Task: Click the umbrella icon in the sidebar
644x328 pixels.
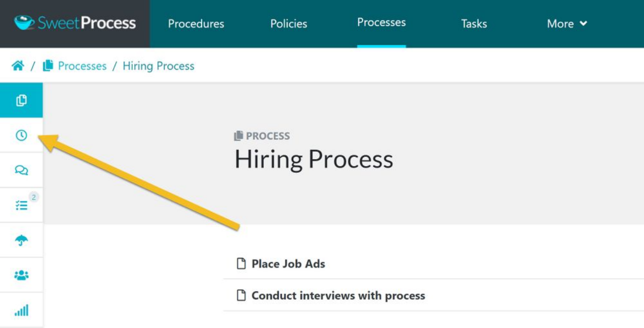Action: pos(21,239)
